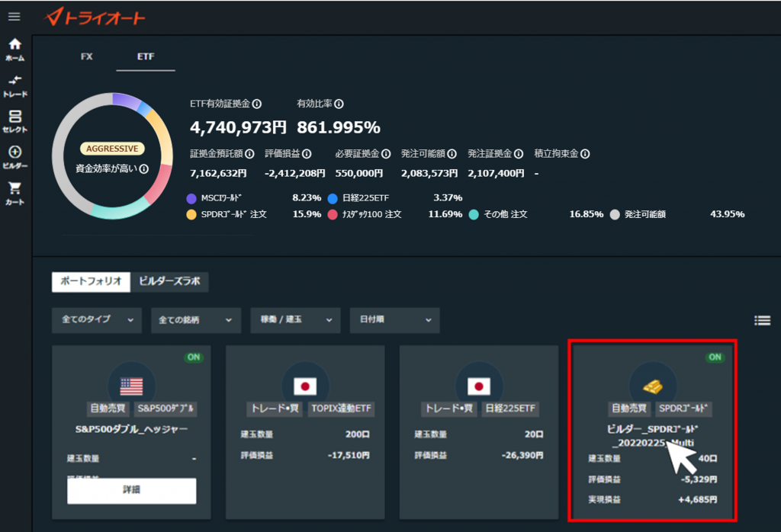Click the 4,740,973円 margin value
Viewport: 781px width, 532px height.
(238, 128)
